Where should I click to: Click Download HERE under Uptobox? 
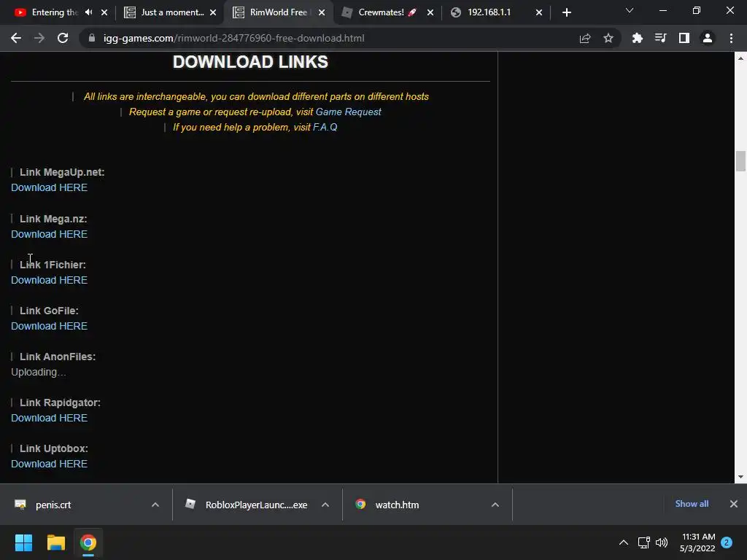tap(49, 464)
